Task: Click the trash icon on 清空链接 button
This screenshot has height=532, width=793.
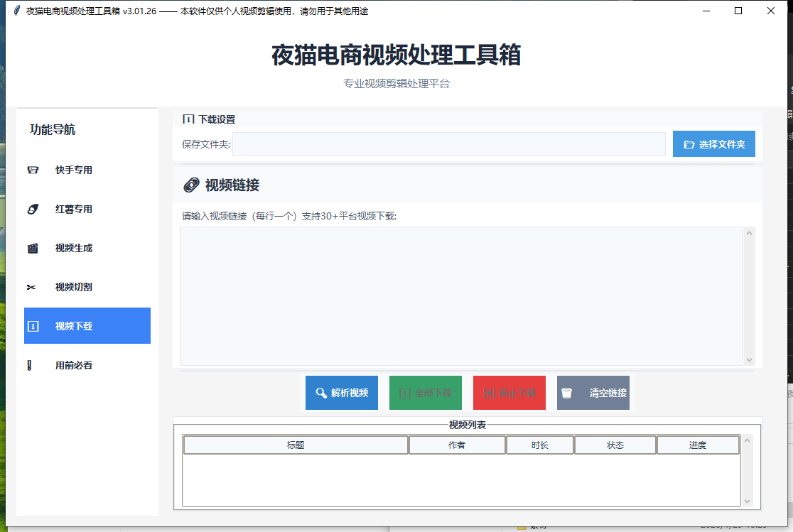Action: click(x=566, y=392)
